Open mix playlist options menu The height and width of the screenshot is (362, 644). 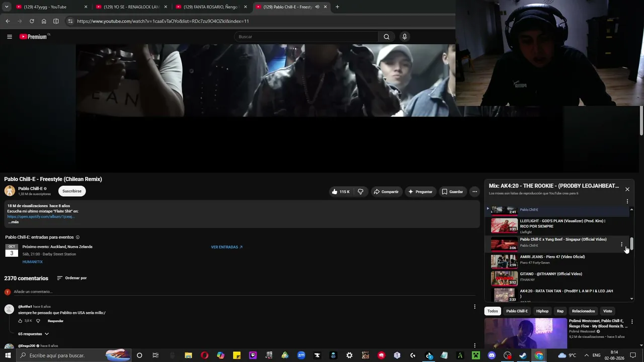(x=627, y=202)
